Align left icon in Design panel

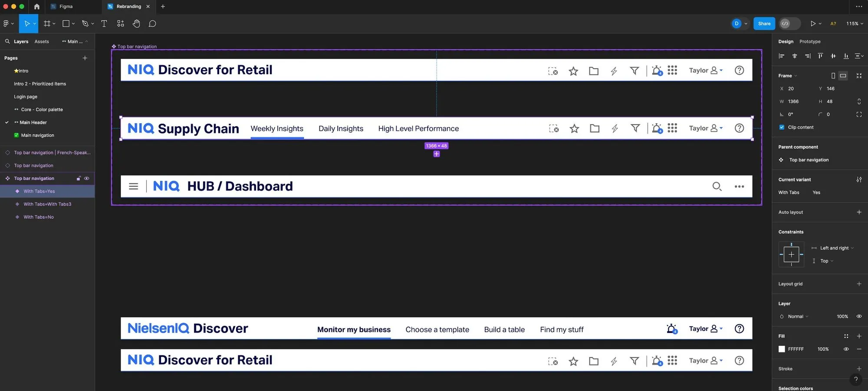click(x=782, y=56)
